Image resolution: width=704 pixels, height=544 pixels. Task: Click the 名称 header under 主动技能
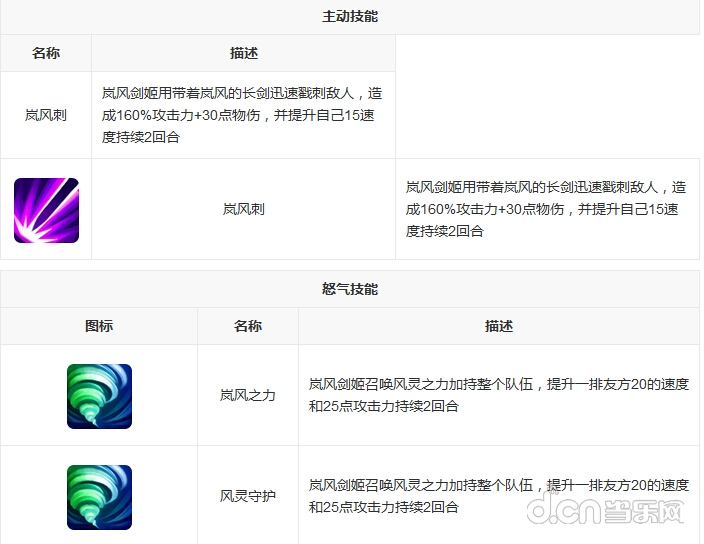pyautogui.click(x=46, y=53)
